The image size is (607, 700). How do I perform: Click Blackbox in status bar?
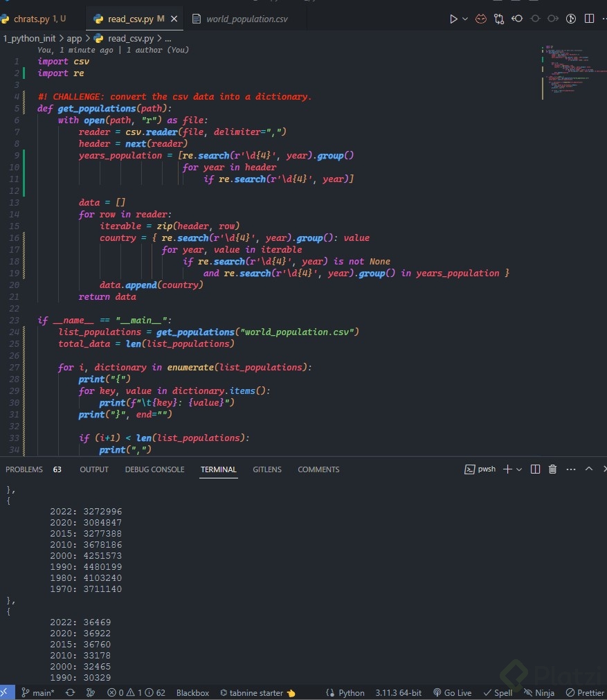click(x=192, y=693)
